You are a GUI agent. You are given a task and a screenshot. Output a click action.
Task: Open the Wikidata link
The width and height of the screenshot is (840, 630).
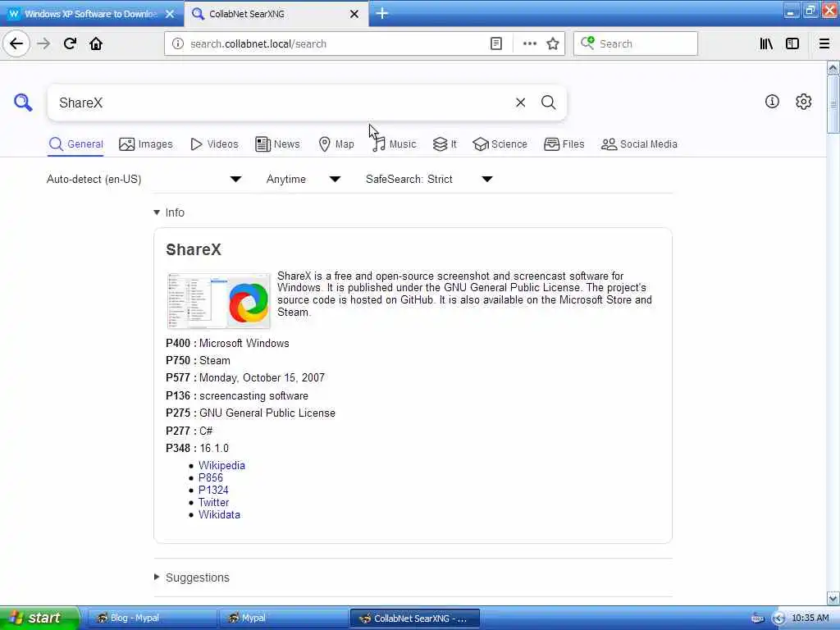click(x=220, y=515)
